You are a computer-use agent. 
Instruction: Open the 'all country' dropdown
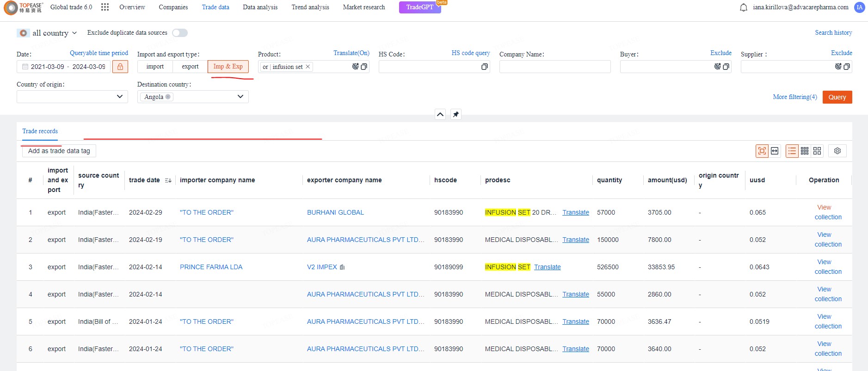(47, 33)
